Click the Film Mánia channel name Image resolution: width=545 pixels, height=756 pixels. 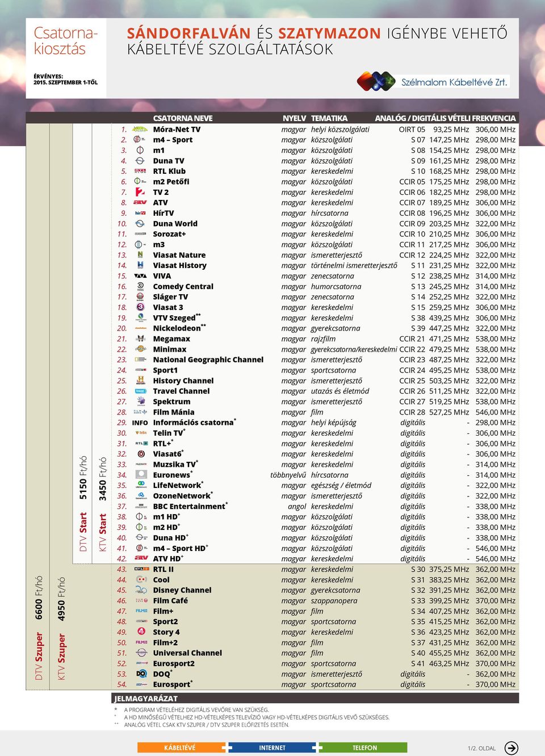174,412
